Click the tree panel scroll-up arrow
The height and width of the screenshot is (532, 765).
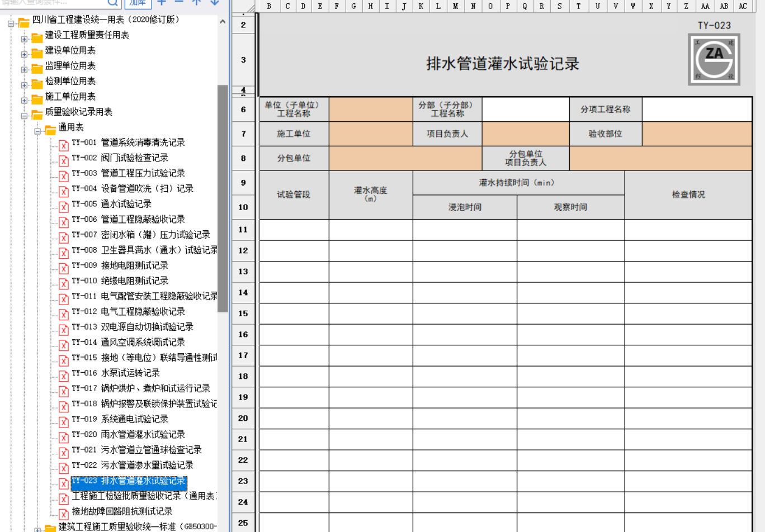click(x=223, y=22)
